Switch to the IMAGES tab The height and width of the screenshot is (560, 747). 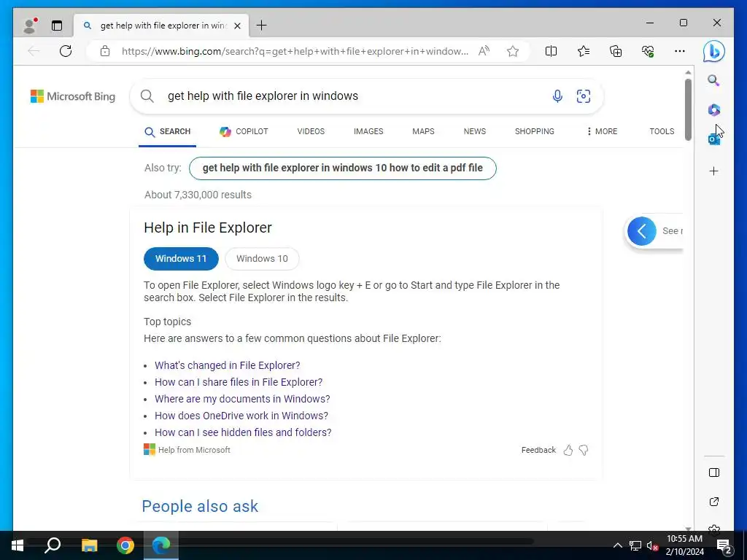point(368,131)
